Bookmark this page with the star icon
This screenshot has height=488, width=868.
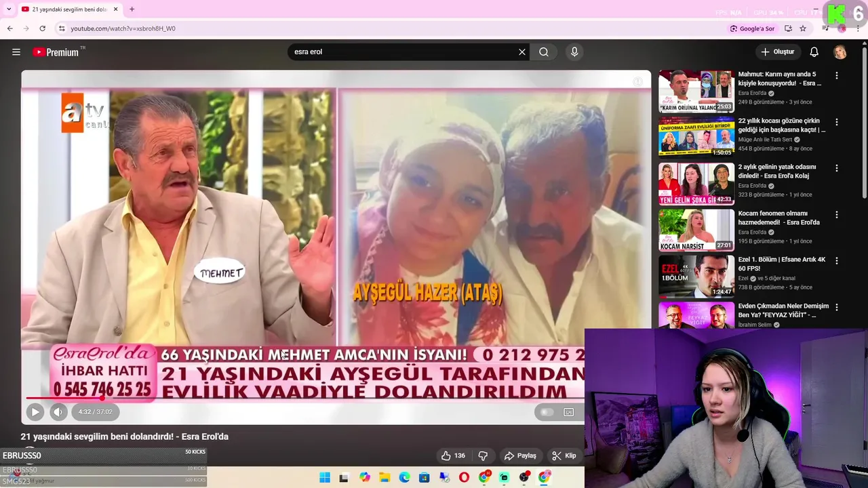point(803,28)
